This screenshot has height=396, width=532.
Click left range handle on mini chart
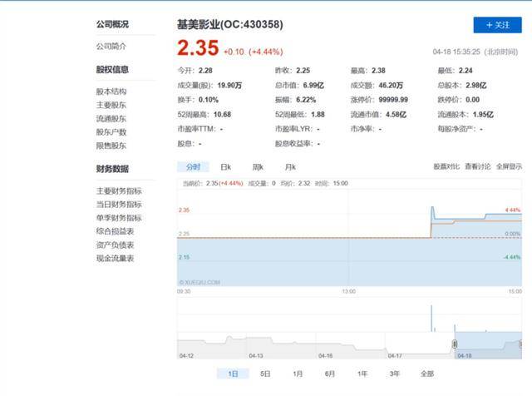[x=455, y=344]
